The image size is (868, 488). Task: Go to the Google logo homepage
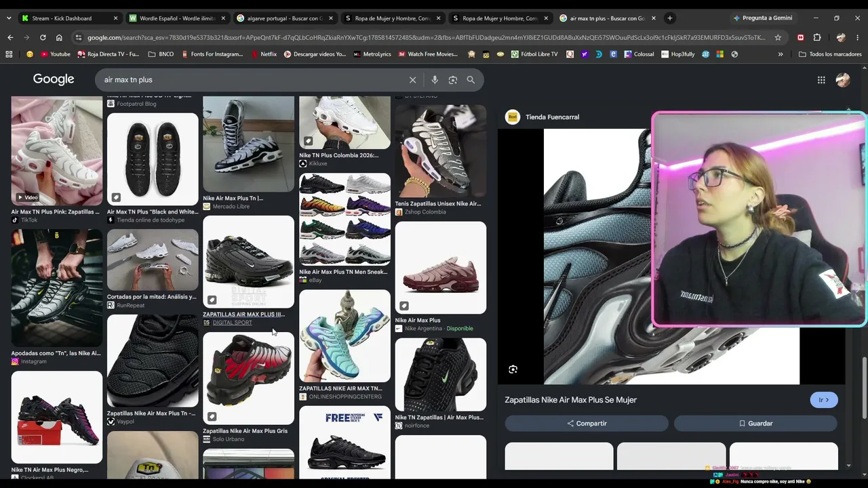[54, 79]
